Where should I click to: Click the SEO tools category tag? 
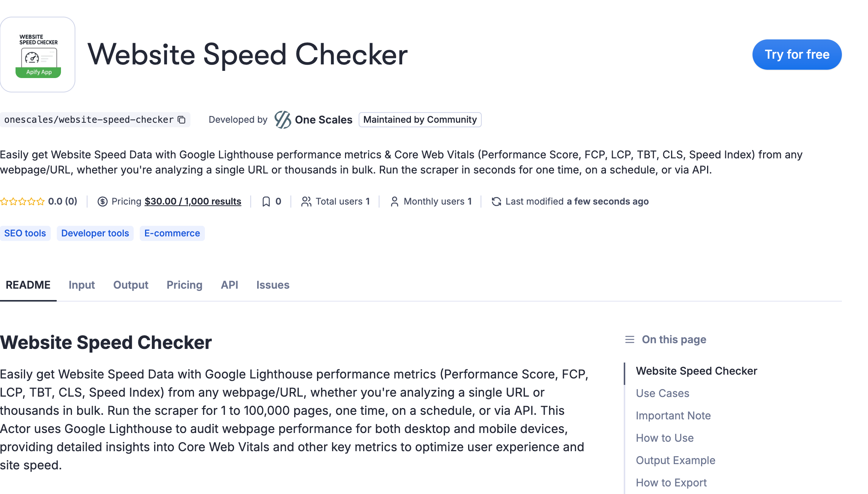[25, 233]
